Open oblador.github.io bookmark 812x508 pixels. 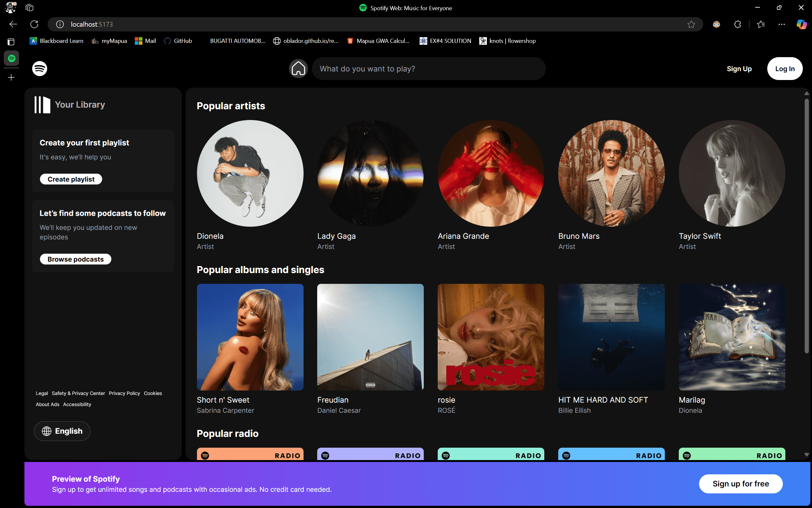306,41
